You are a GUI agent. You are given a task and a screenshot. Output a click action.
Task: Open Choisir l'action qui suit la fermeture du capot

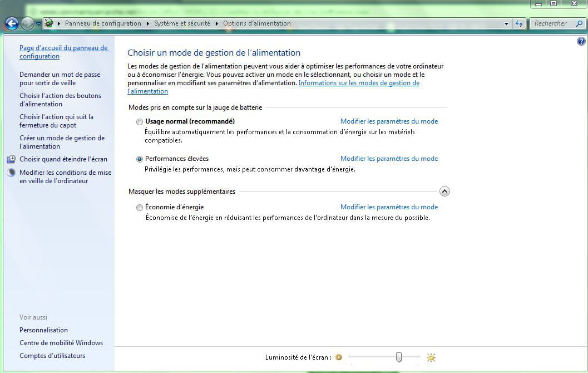(57, 121)
